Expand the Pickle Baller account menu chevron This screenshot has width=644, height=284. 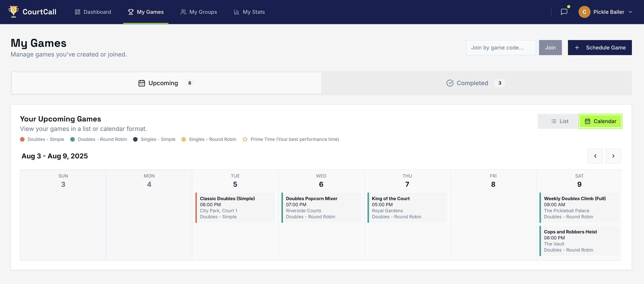[x=630, y=12]
